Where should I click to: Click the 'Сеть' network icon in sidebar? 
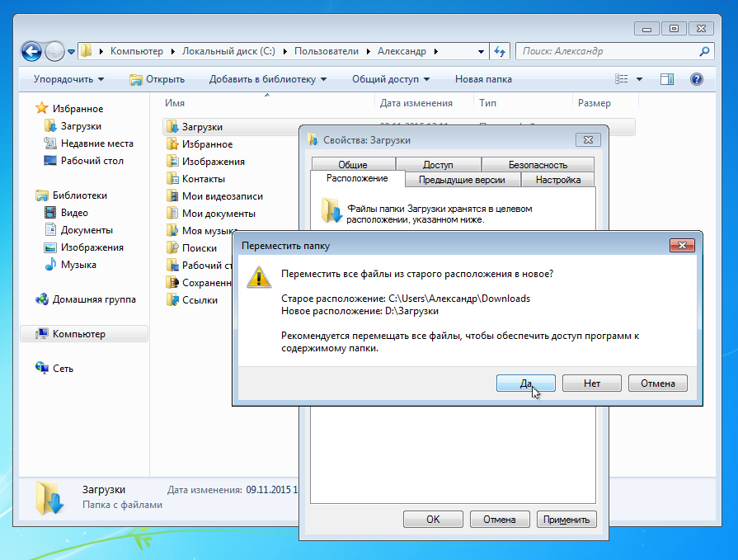[42, 368]
